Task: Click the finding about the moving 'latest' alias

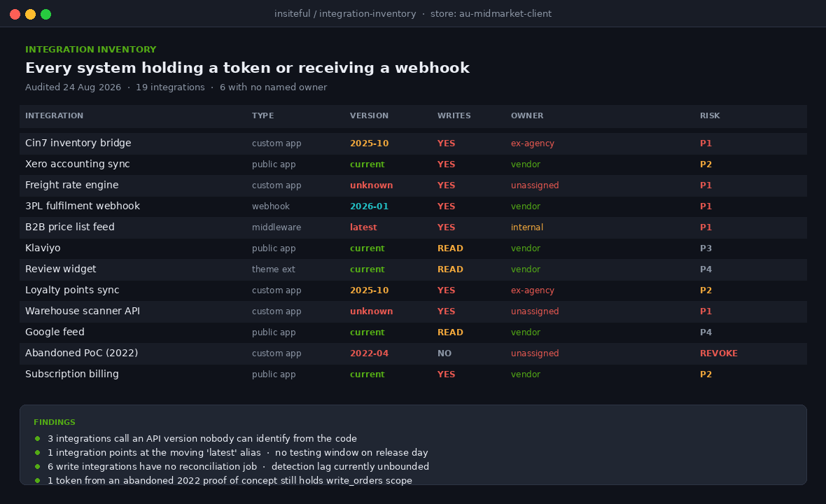Action: tap(237, 452)
